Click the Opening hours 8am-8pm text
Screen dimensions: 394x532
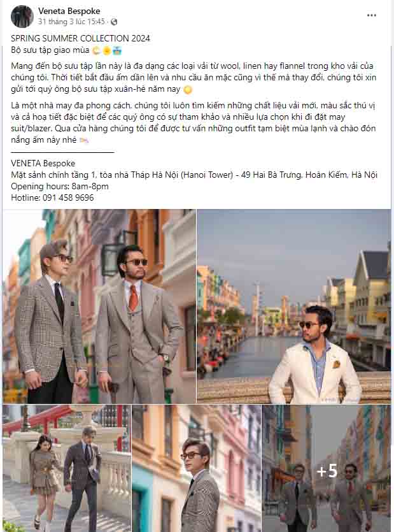click(60, 187)
